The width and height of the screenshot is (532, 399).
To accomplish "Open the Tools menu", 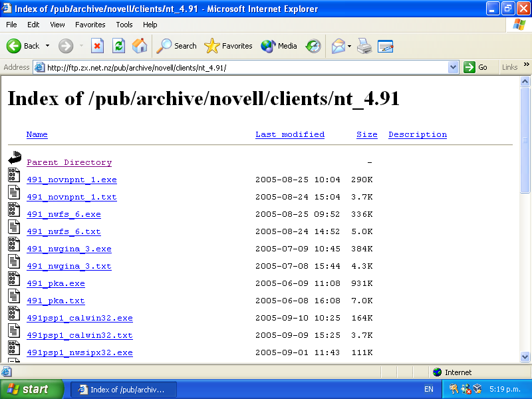I will click(124, 25).
